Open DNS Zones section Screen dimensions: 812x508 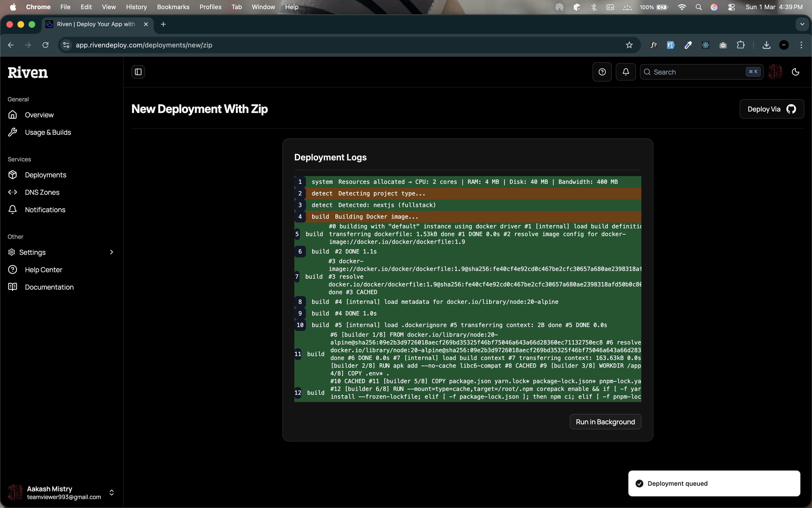coord(42,193)
